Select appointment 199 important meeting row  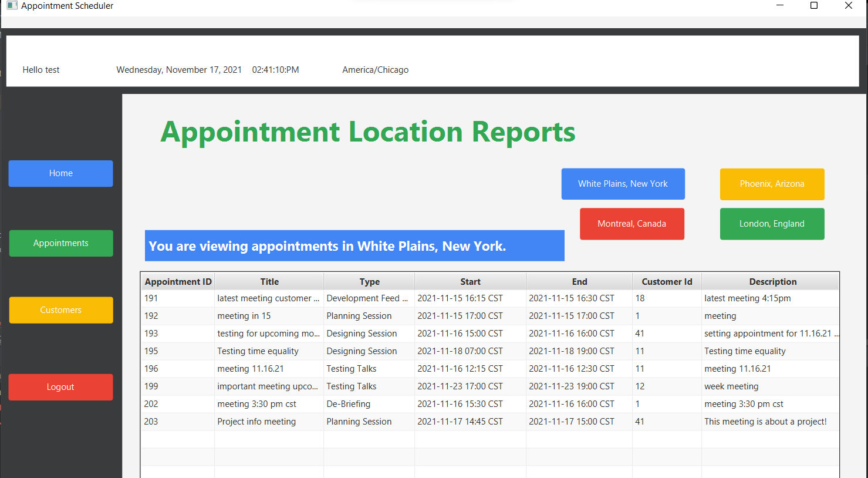(x=352, y=386)
